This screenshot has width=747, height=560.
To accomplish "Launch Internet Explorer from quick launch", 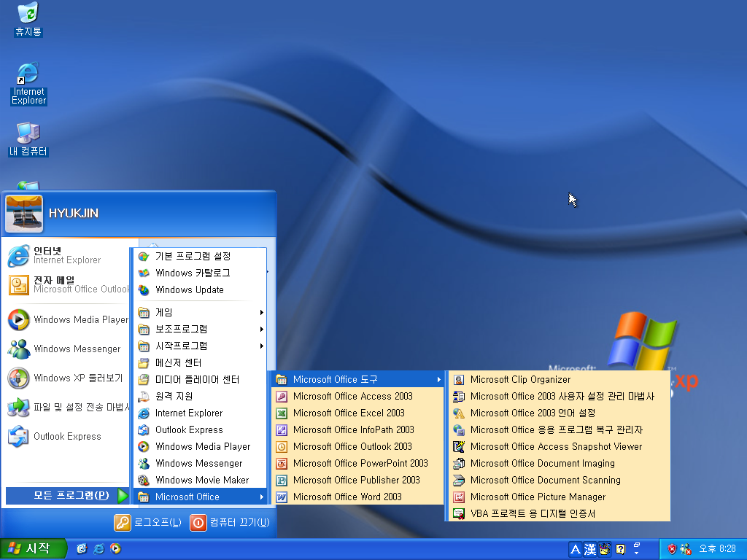I will point(98,548).
